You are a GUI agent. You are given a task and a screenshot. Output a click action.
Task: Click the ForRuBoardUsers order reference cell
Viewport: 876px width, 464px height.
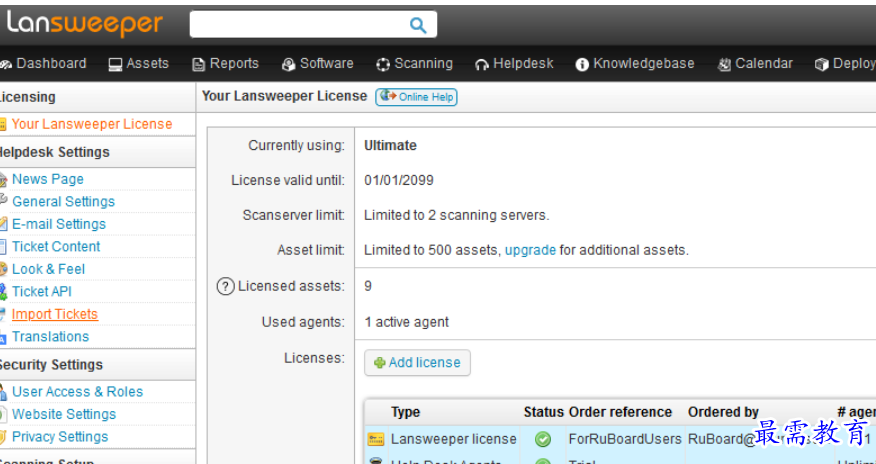625,439
